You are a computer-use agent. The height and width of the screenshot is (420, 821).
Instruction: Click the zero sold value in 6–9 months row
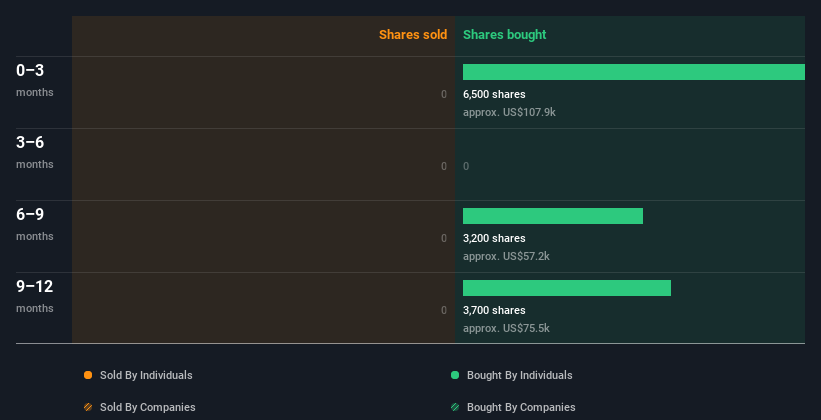[444, 238]
